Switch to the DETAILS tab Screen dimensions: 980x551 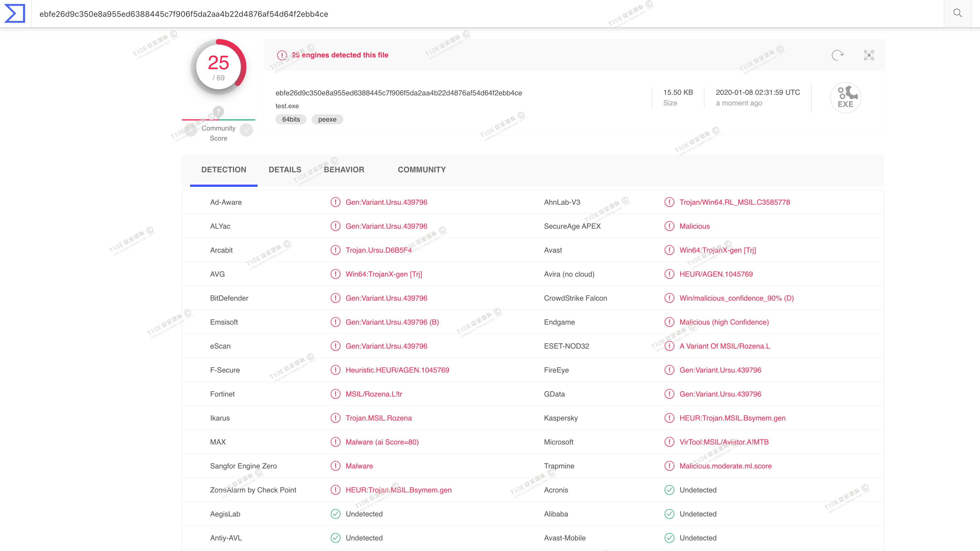pos(285,170)
